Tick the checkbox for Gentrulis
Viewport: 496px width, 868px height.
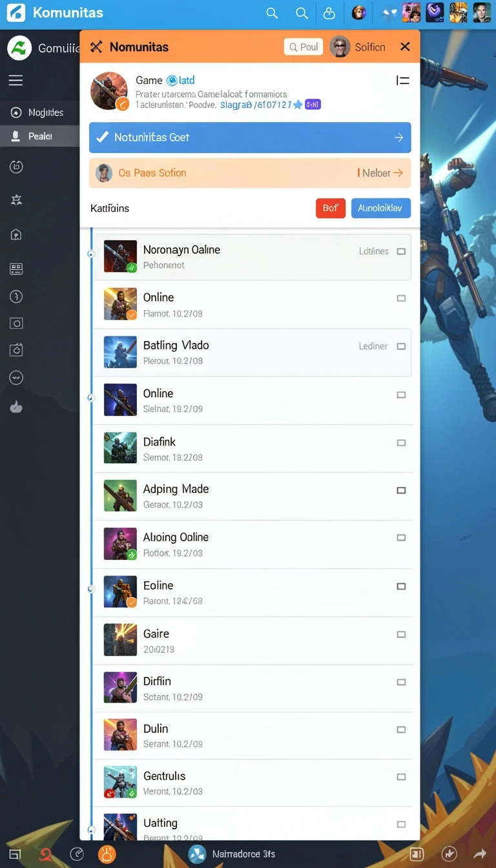401,777
